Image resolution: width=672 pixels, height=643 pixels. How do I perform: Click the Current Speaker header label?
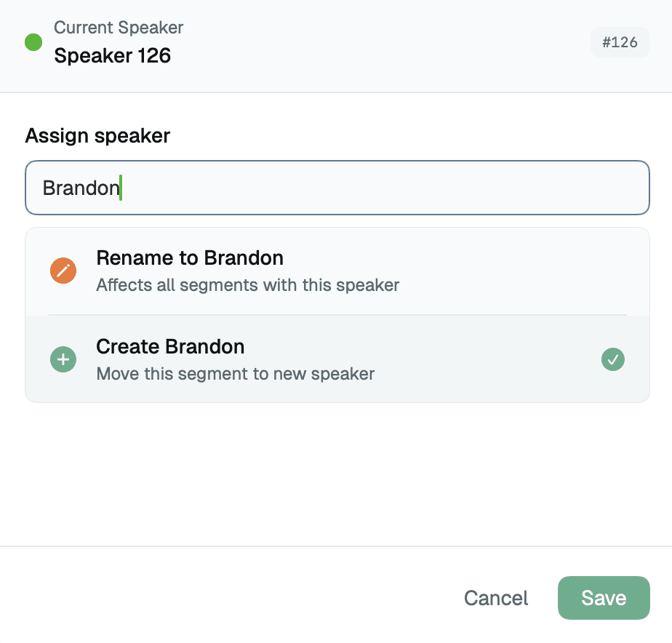tap(119, 28)
